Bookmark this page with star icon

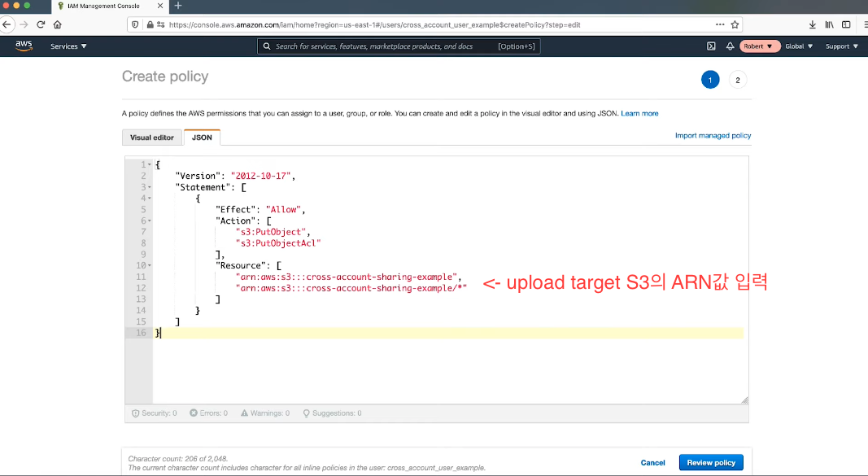(735, 24)
